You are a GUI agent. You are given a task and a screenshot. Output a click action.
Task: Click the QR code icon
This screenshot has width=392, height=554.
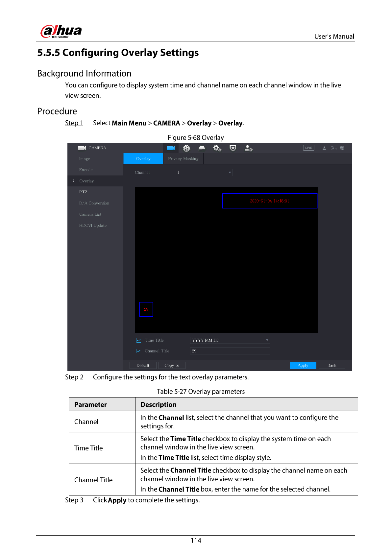tap(342, 148)
